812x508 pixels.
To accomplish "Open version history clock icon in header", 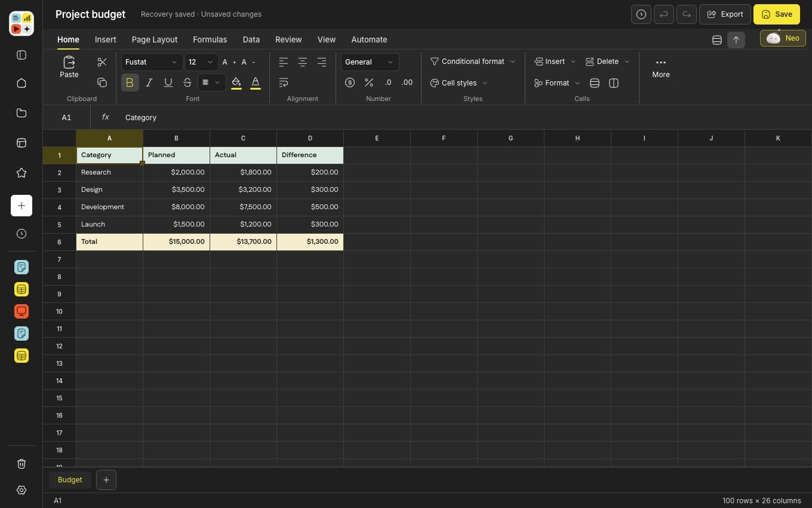I will coord(641,14).
